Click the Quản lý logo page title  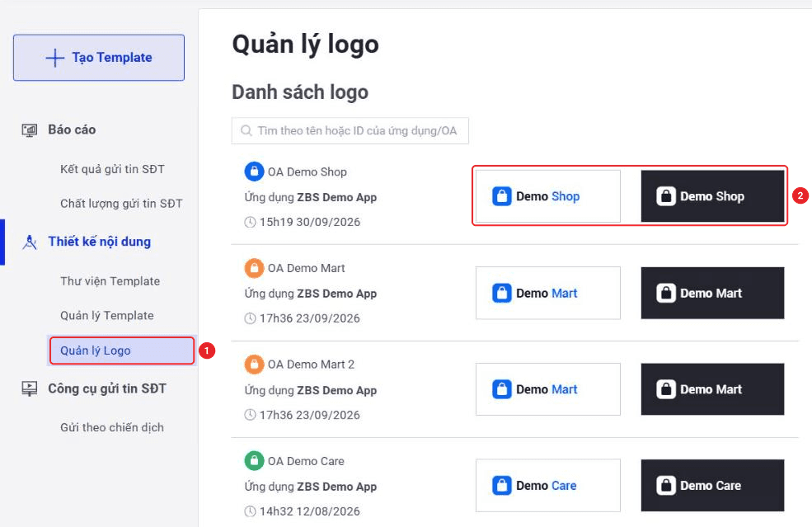coord(306,45)
